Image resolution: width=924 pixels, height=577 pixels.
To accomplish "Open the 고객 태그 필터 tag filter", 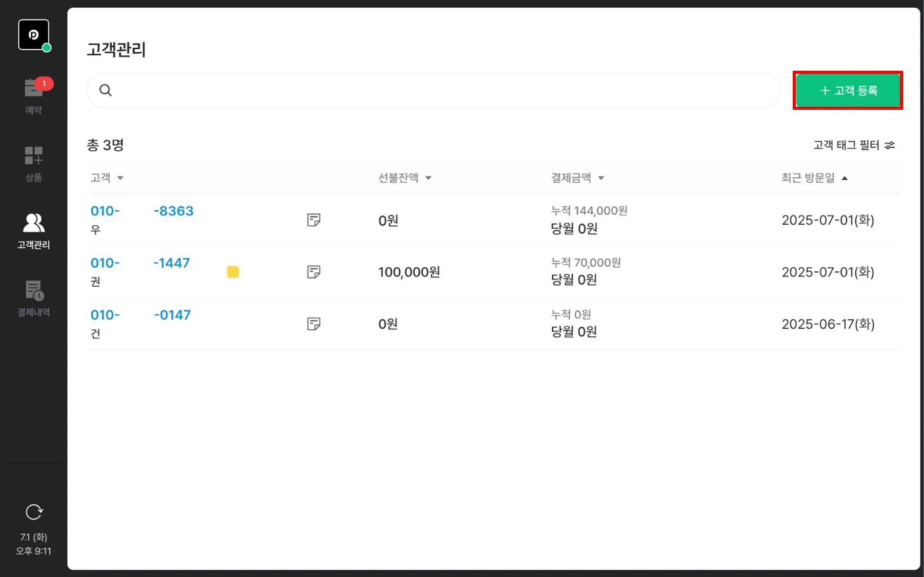I will coord(854,145).
